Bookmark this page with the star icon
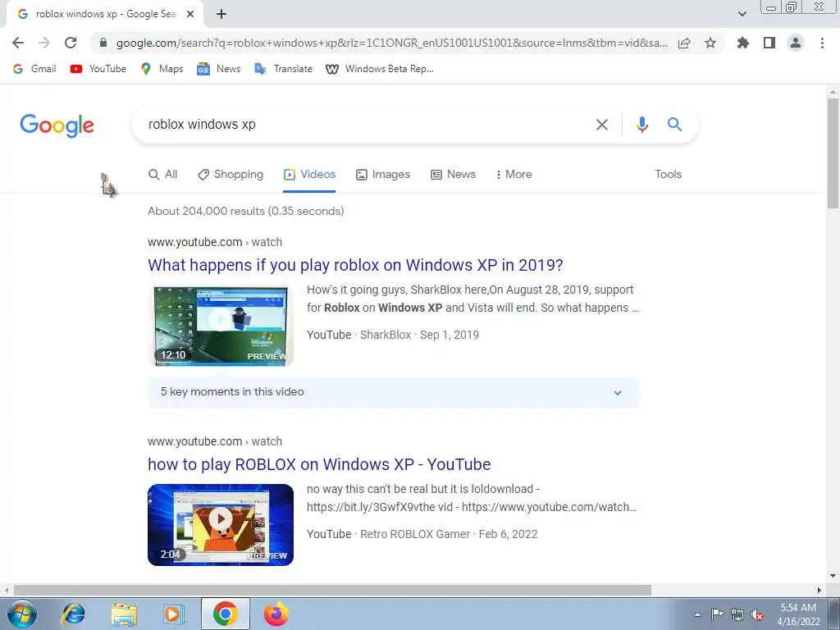 (710, 43)
